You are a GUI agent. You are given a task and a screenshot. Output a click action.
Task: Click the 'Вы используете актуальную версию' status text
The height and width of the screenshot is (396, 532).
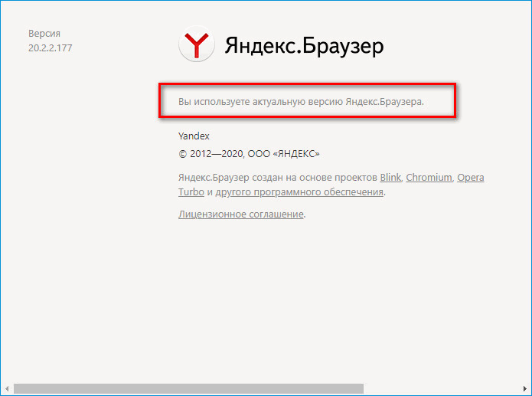(301, 102)
